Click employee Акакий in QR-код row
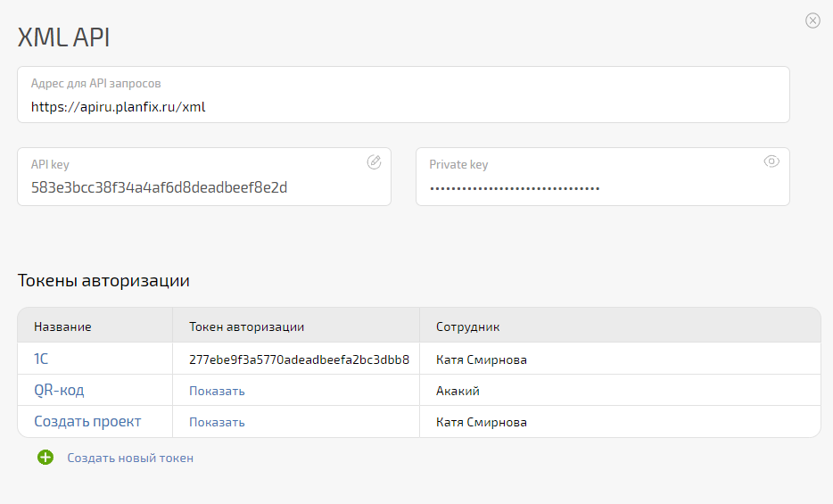833x504 pixels. (x=458, y=391)
